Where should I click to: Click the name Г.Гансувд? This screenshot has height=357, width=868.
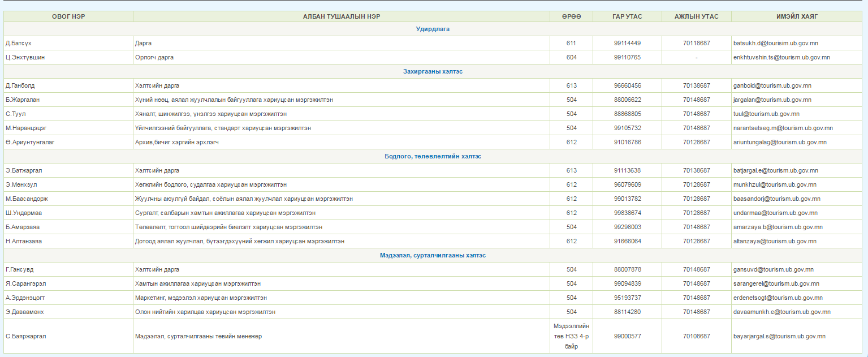[20, 269]
